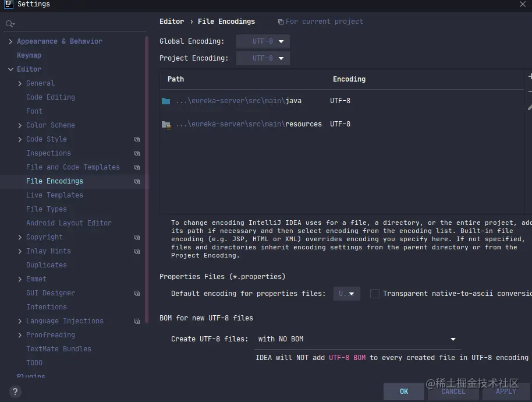
Task: Open the Global Encoding dropdown
Action: (263, 41)
